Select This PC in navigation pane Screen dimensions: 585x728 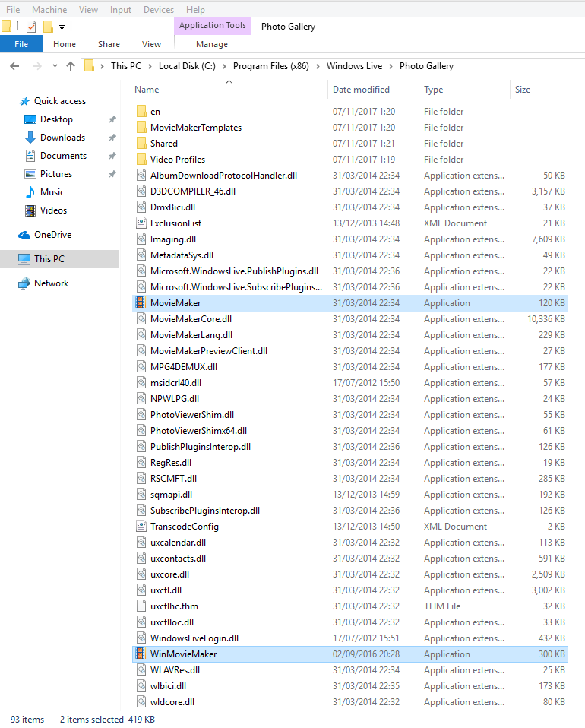click(x=49, y=259)
